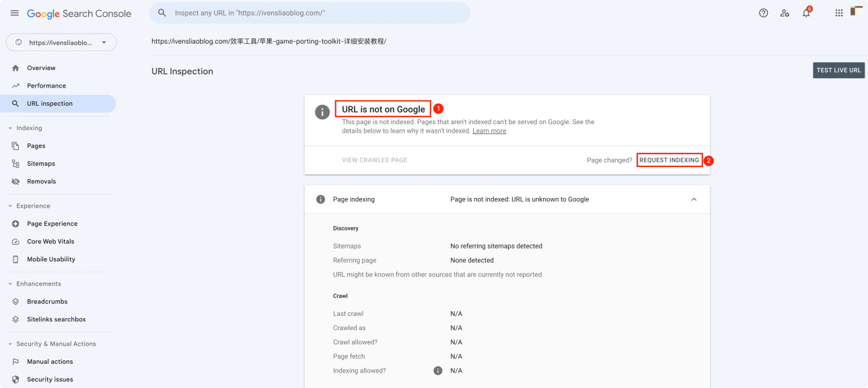Click the Sitelinks searchbox layers icon
The width and height of the screenshot is (868, 388).
15,319
